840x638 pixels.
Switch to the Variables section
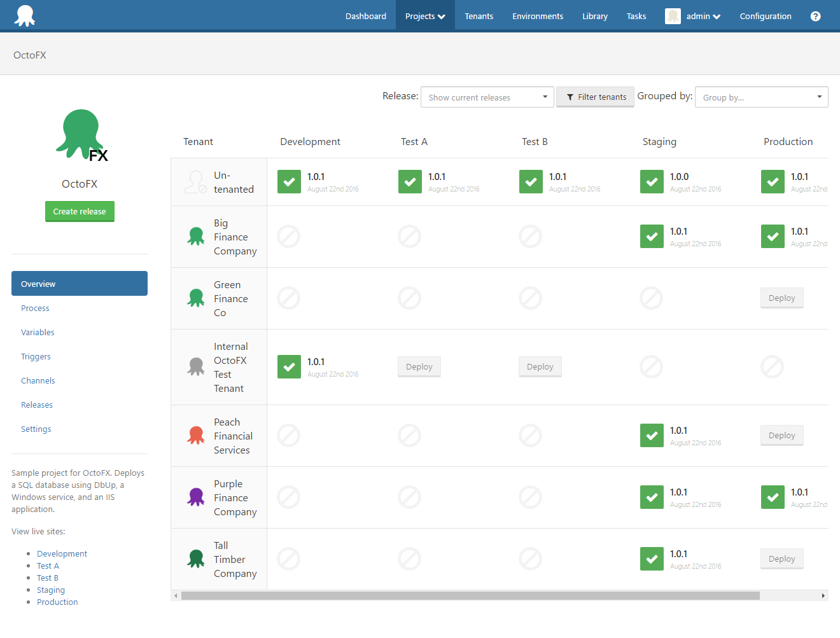[x=38, y=332]
